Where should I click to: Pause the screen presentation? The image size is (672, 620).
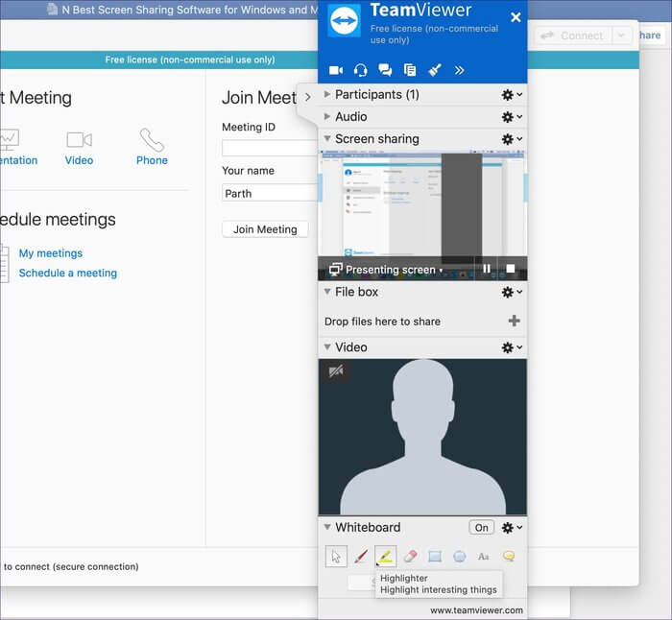[x=487, y=269]
